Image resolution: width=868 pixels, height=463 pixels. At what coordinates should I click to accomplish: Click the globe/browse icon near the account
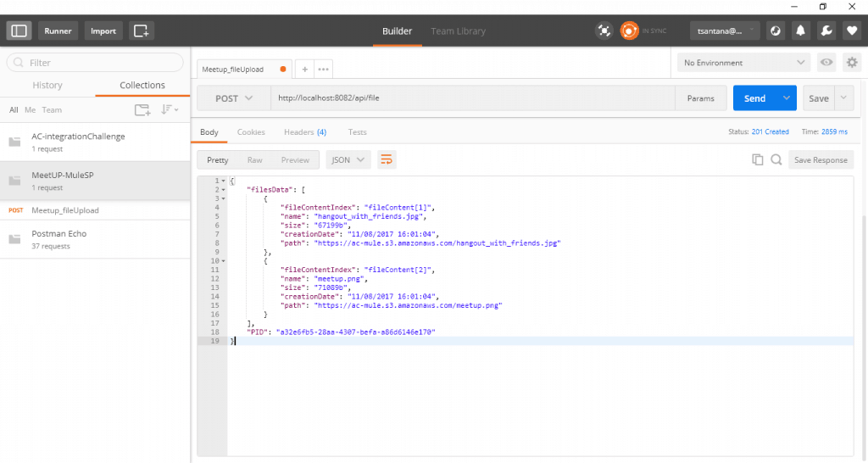click(776, 31)
